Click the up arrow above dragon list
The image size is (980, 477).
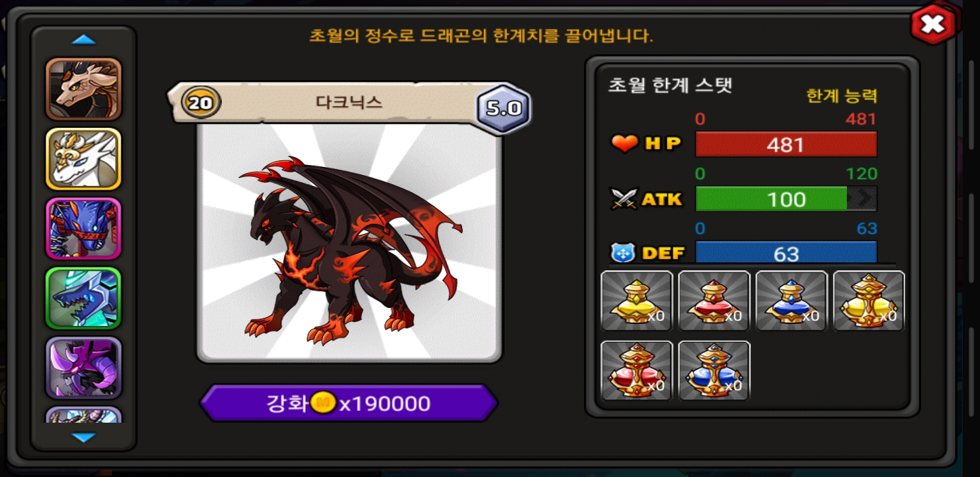click(x=83, y=40)
